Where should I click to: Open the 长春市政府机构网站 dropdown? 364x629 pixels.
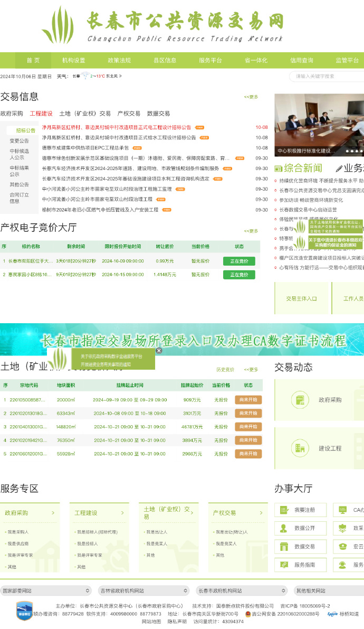242,590
